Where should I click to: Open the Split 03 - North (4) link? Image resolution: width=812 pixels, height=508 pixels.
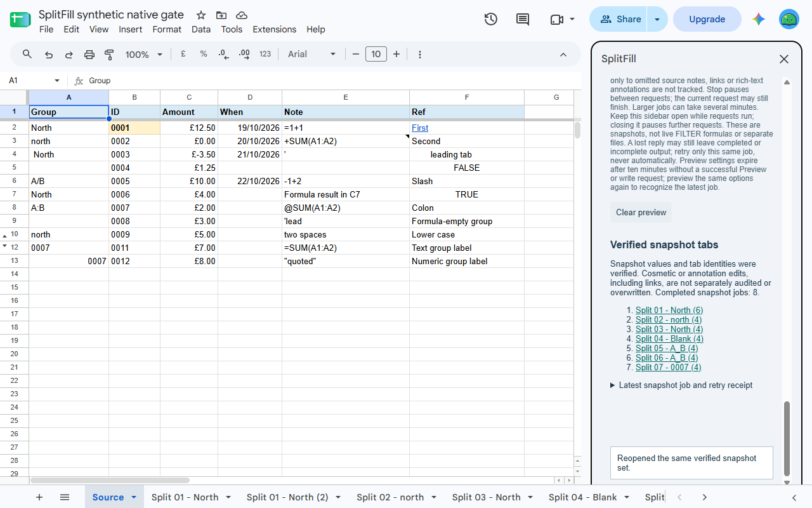[669, 329]
